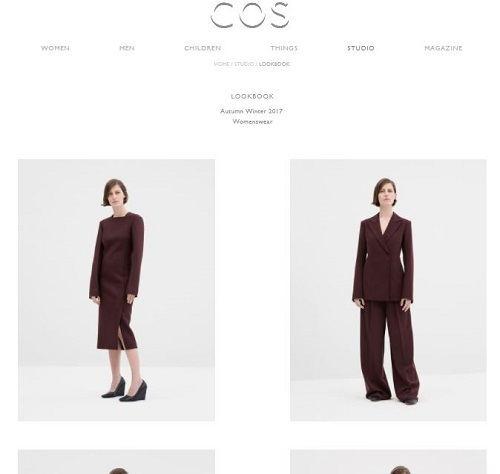
Task: Select STUDIO in the top navigation
Action: [x=361, y=48]
